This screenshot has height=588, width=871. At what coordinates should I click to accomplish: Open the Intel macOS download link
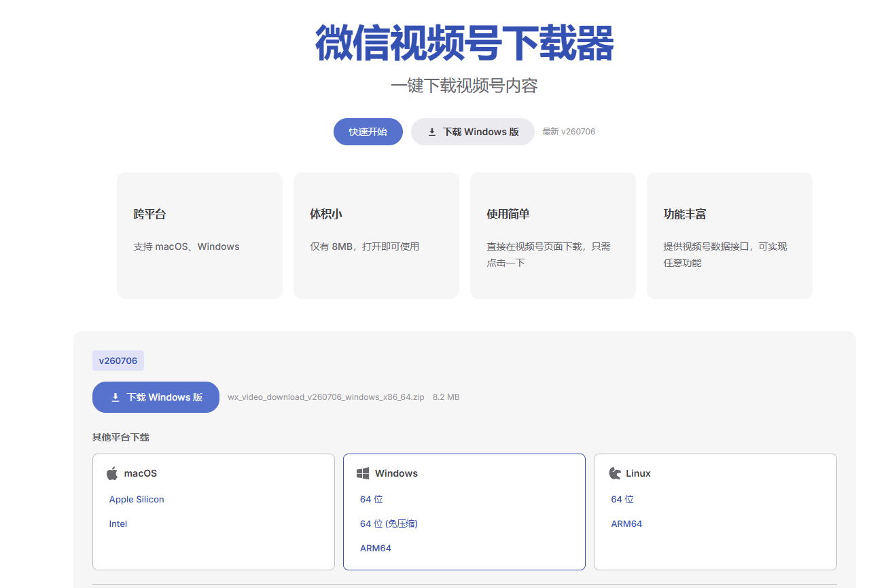click(118, 523)
